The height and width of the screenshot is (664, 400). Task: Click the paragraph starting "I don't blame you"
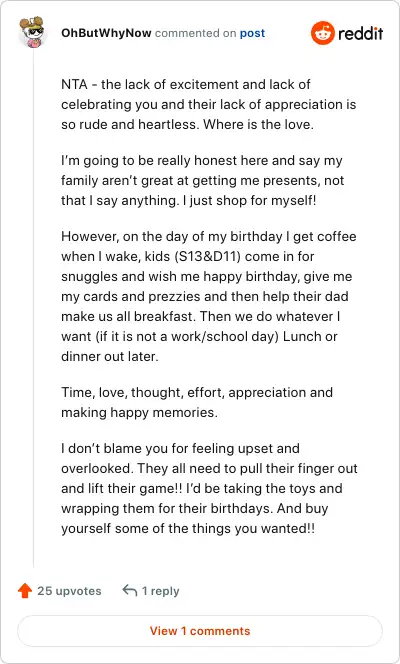(209, 488)
